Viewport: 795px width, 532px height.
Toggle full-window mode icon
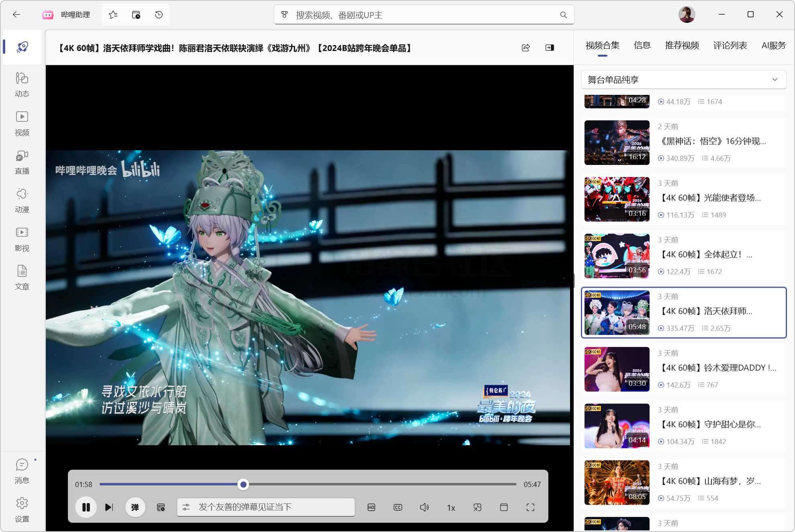[x=504, y=507]
